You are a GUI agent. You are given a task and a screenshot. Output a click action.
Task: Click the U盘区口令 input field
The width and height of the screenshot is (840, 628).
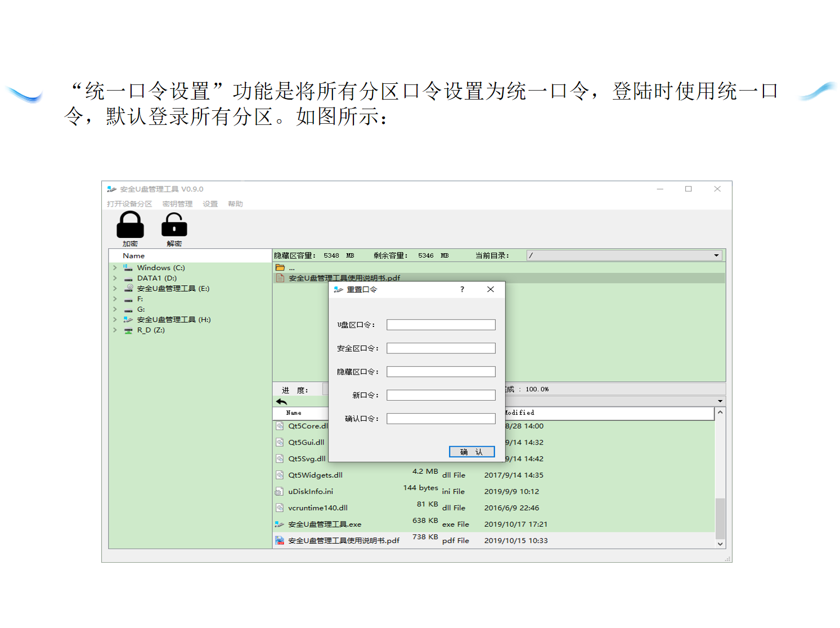[441, 325]
